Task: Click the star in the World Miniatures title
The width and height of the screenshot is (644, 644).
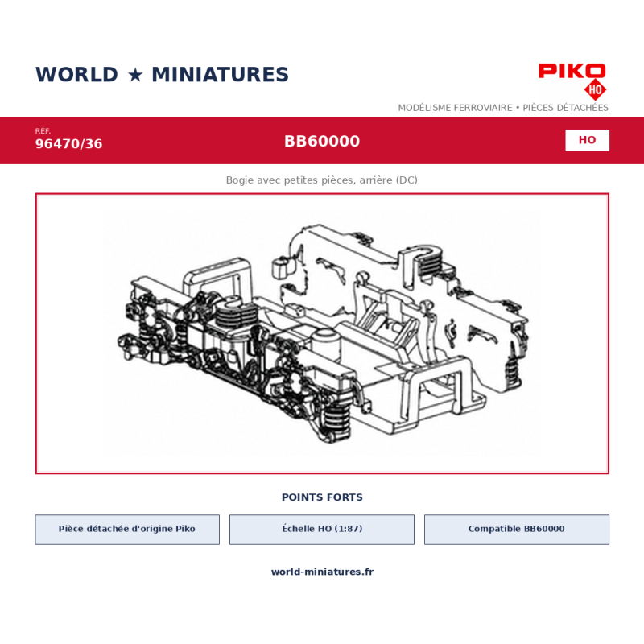Action: (x=135, y=75)
